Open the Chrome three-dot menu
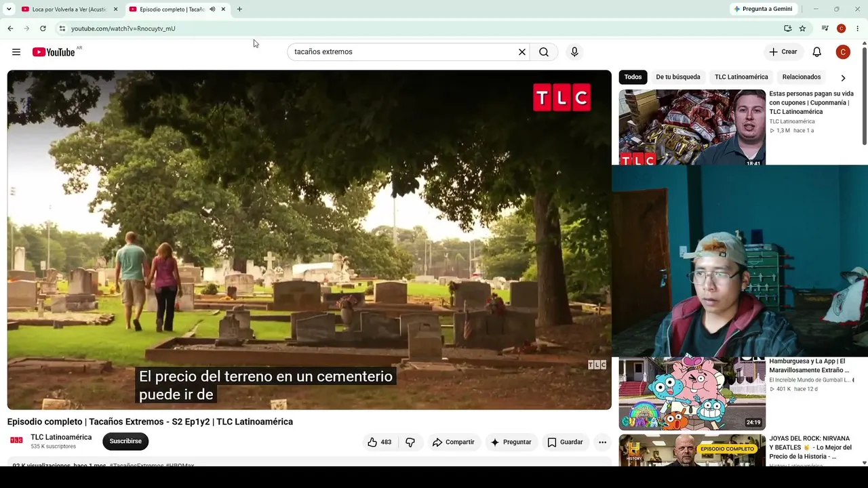The width and height of the screenshot is (868, 488). coord(857,28)
